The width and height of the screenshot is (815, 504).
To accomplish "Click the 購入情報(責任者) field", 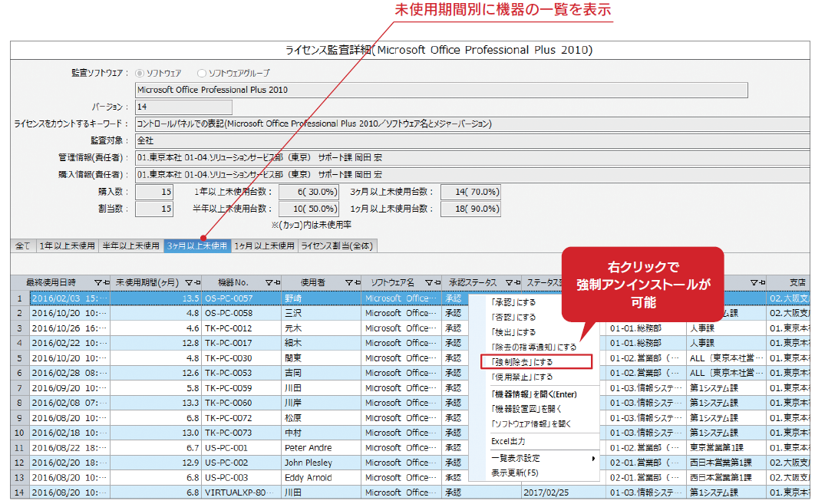I will pyautogui.click(x=473, y=175).
